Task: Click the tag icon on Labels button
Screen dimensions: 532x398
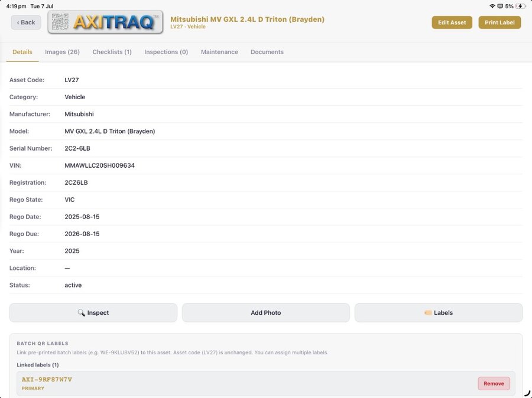Action: pyautogui.click(x=428, y=312)
